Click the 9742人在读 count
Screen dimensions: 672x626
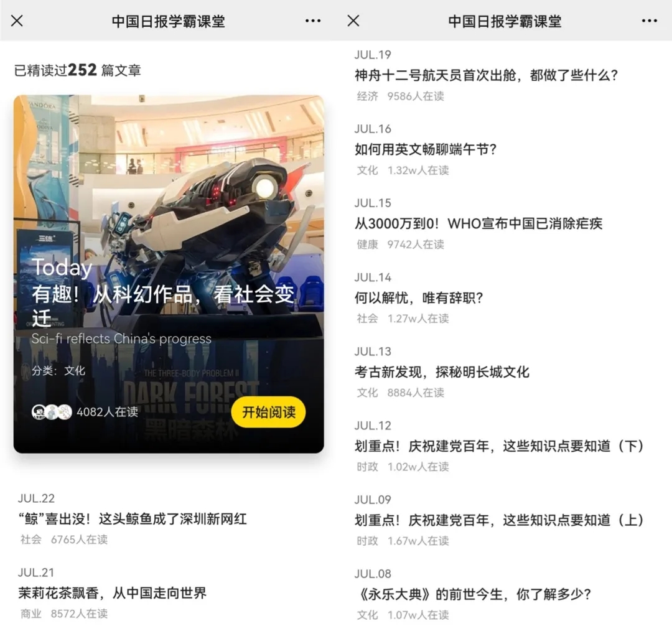(x=416, y=244)
